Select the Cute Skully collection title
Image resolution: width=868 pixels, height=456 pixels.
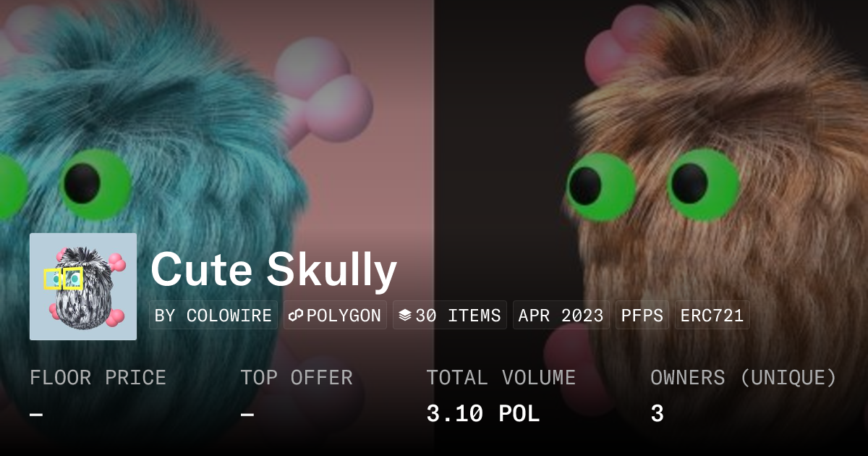273,270
